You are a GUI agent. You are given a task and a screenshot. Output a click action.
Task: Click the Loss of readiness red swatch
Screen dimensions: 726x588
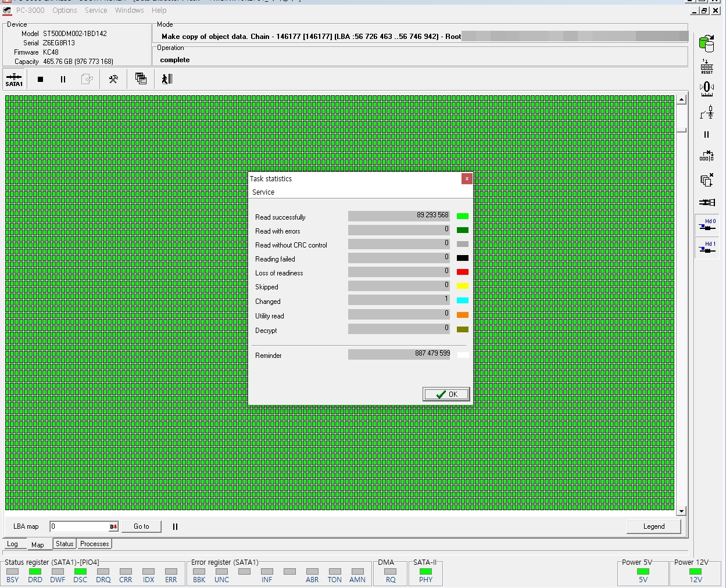pos(463,272)
